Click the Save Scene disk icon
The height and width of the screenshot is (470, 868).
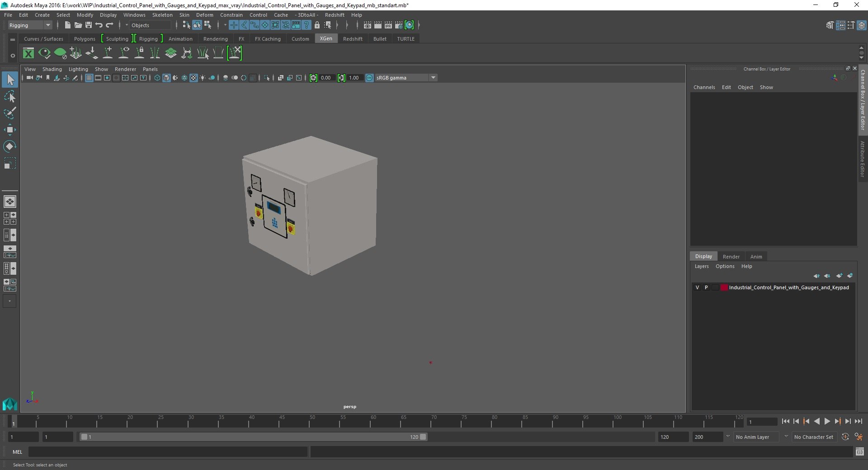(89, 25)
